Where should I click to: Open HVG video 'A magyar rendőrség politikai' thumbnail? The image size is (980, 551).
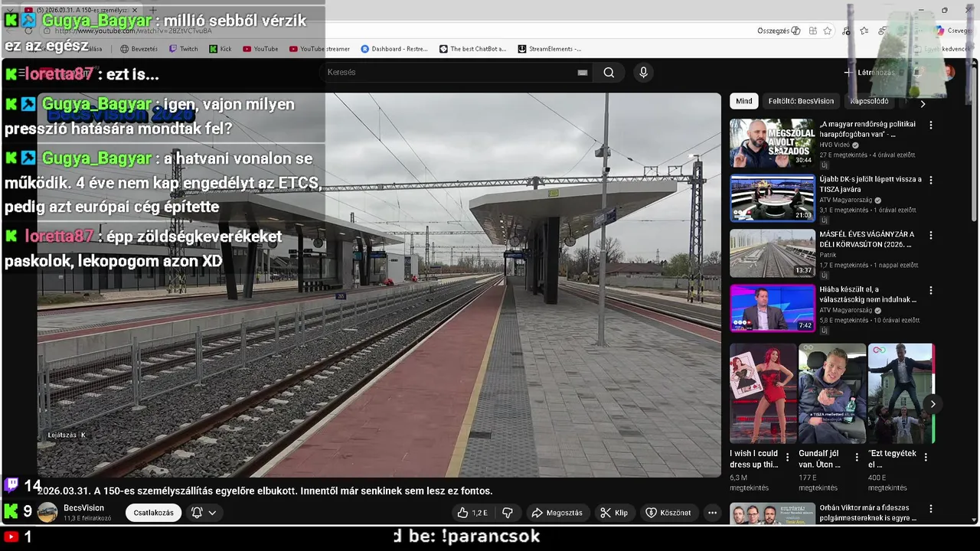click(x=772, y=142)
